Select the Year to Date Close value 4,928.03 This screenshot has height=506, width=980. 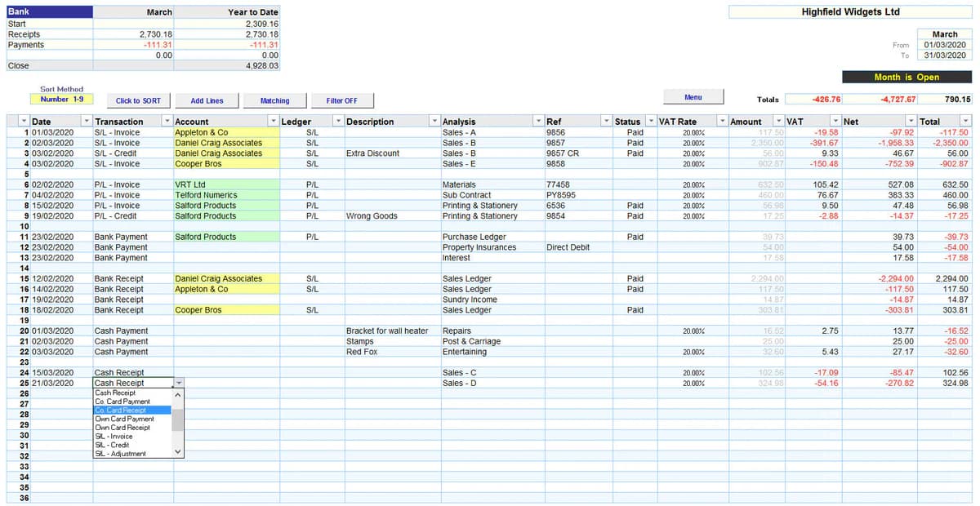[227, 65]
